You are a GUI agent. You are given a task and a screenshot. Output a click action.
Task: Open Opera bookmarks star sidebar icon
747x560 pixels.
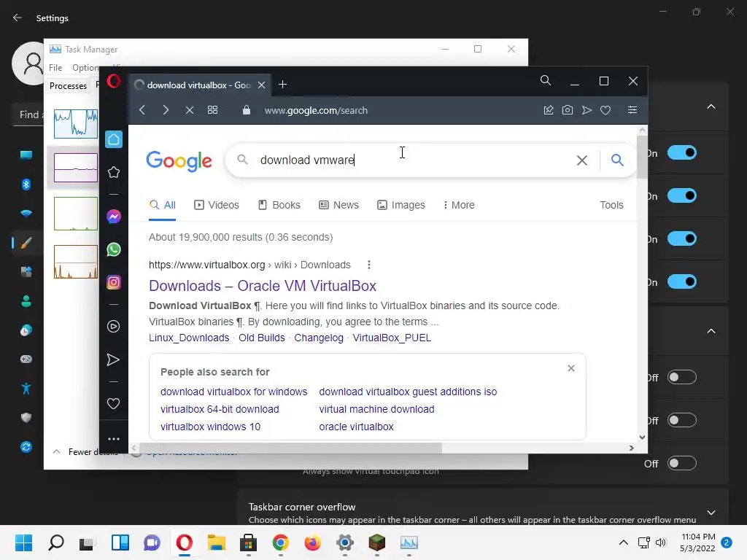[x=113, y=172]
